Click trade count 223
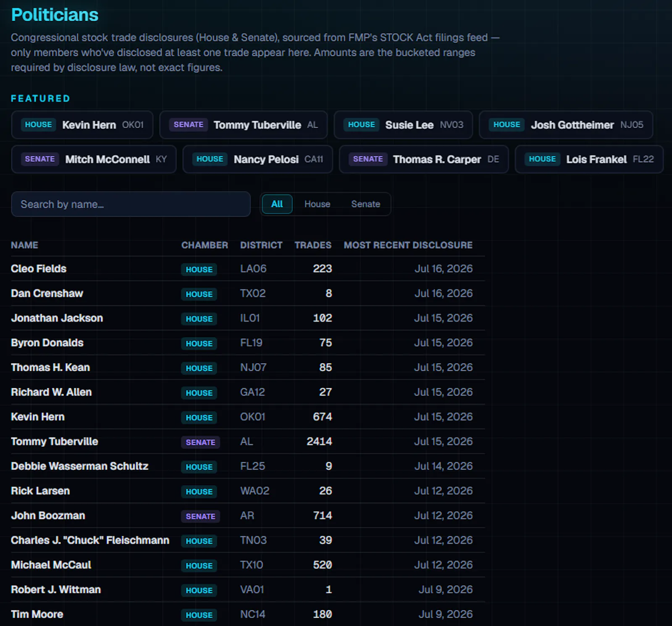Viewport: 672px width, 626px height. (x=323, y=269)
